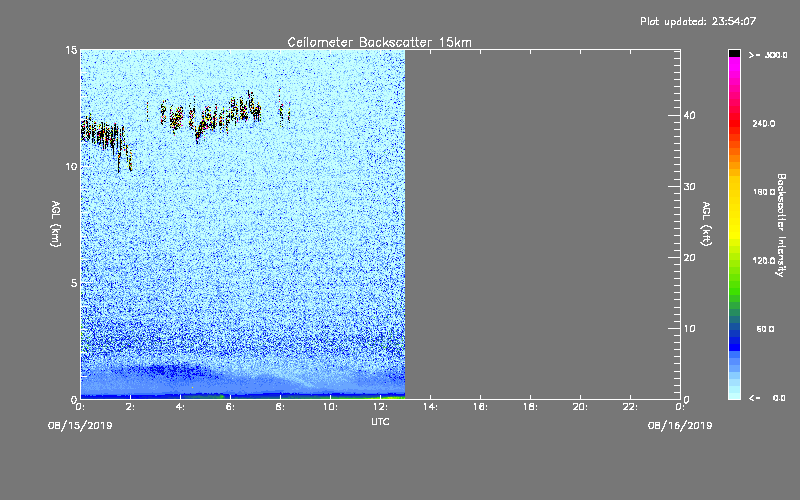Image resolution: width=800 pixels, height=500 pixels.
Task: Click the AGL (km) left axis label
Action: click(56, 224)
